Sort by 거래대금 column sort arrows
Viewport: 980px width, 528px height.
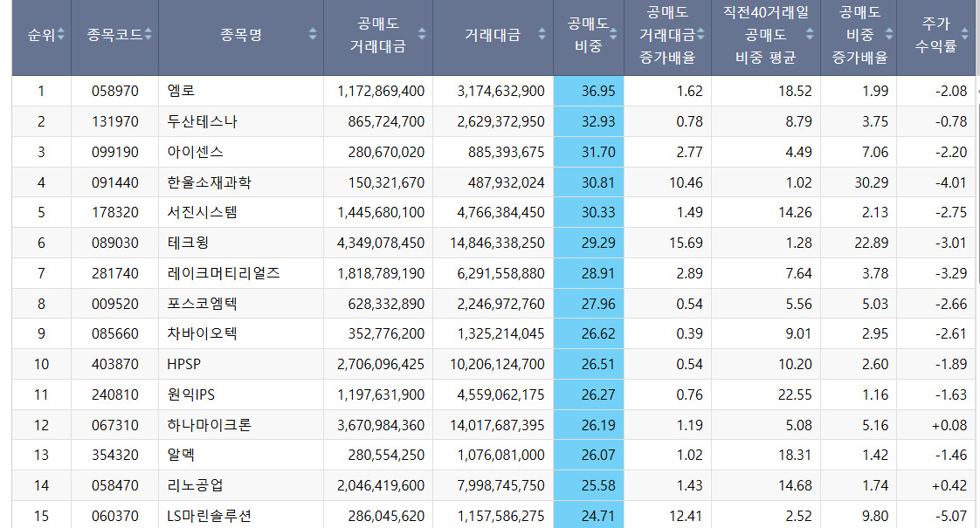coord(542,34)
